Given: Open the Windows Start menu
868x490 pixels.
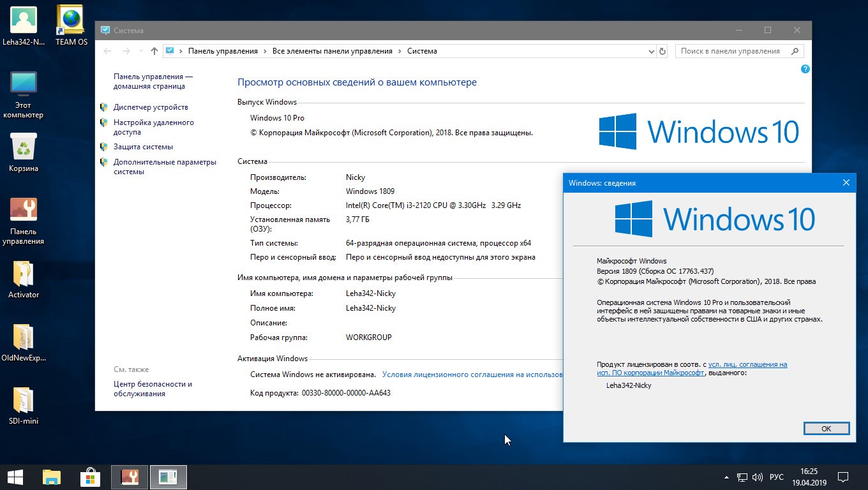Looking at the screenshot, I should click(x=15, y=477).
